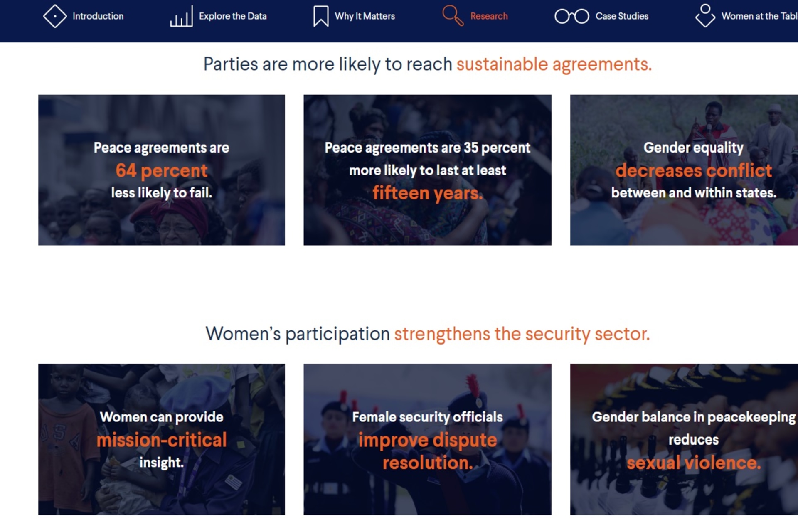The image size is (798, 532).
Task: Open the 'mission-critical insight' card
Action: point(161,439)
